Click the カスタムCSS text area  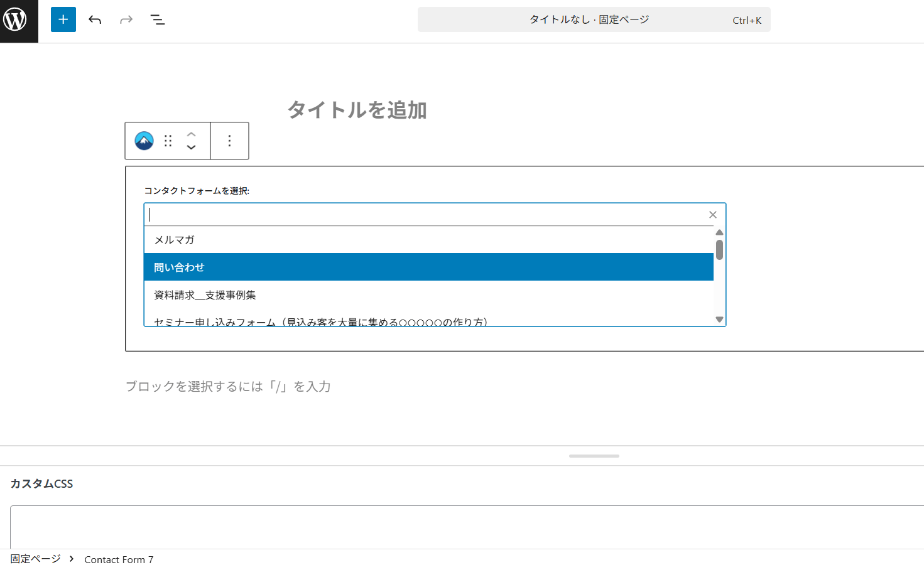pos(465,526)
